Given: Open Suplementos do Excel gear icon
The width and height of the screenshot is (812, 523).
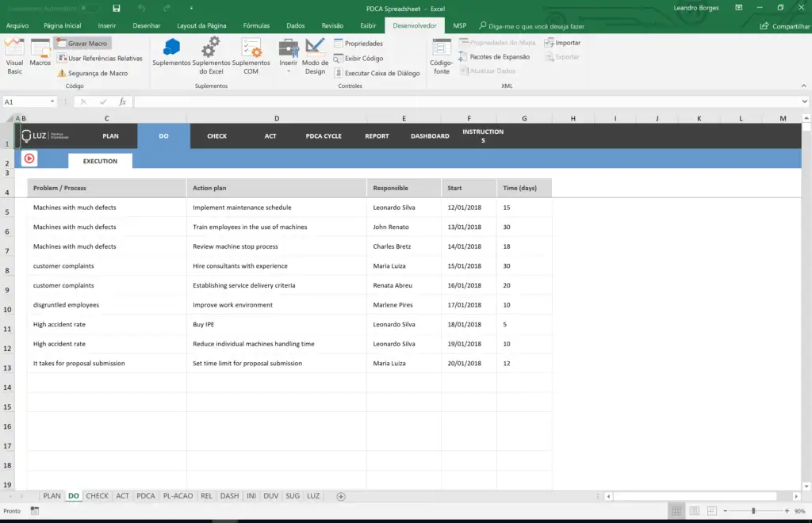Looking at the screenshot, I should point(211,56).
